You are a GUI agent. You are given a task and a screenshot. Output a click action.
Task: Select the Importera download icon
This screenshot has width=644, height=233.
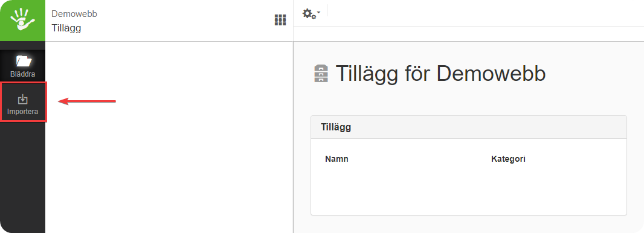(22, 99)
